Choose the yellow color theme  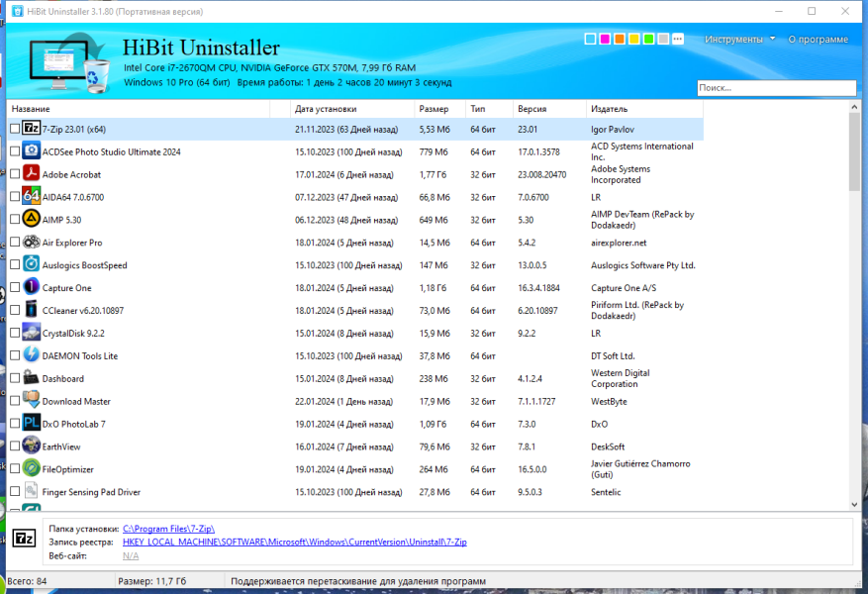634,39
